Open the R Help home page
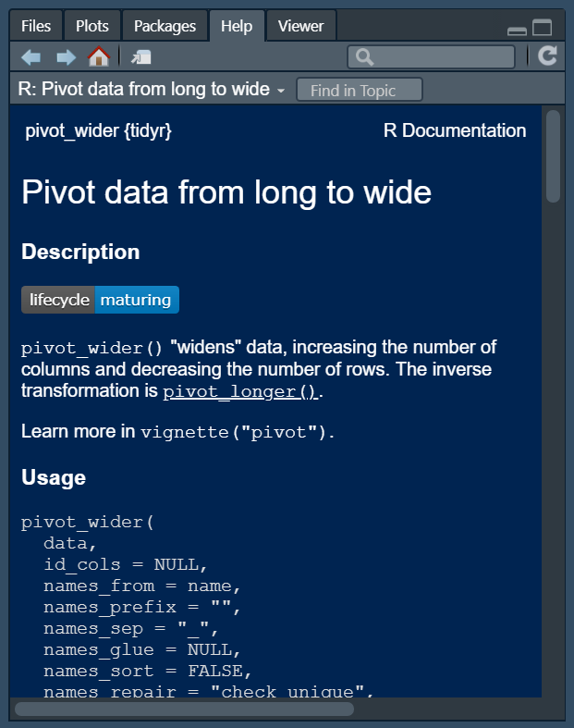 tap(99, 57)
